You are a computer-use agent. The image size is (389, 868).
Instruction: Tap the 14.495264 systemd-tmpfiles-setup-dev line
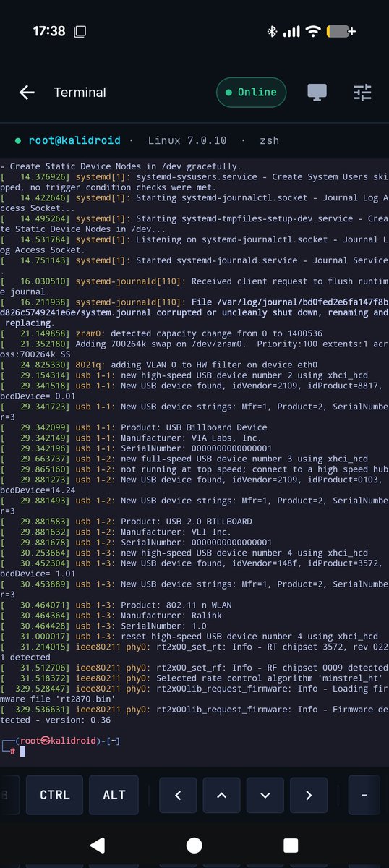[x=194, y=224]
